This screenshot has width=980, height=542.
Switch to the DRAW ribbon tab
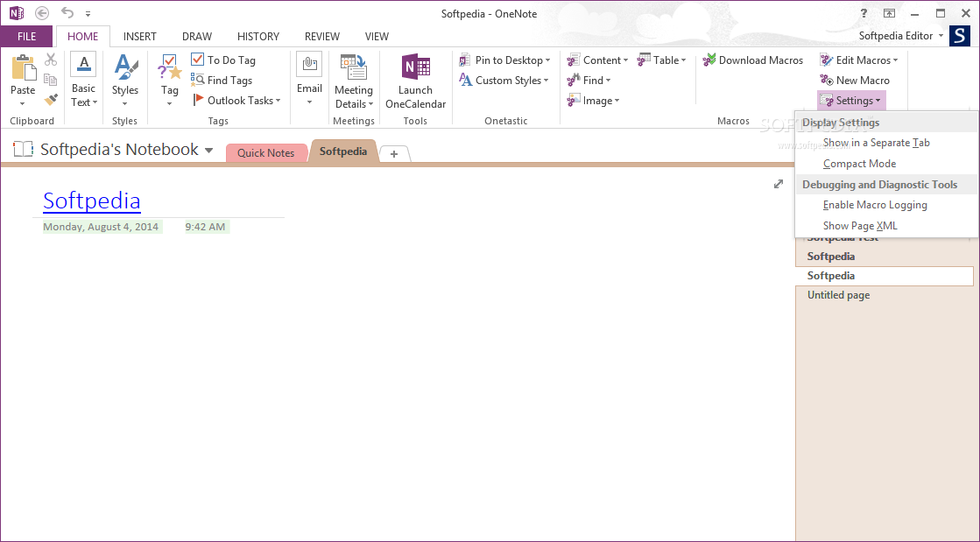pyautogui.click(x=197, y=36)
